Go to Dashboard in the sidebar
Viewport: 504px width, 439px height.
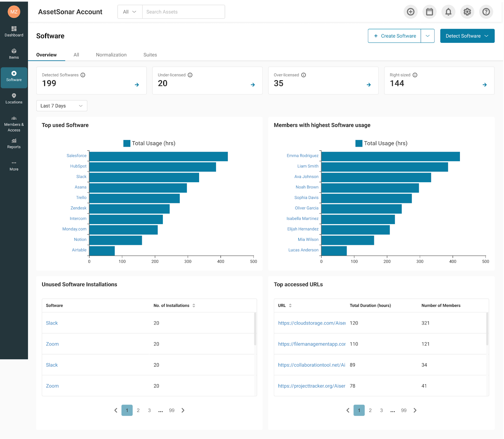point(14,31)
